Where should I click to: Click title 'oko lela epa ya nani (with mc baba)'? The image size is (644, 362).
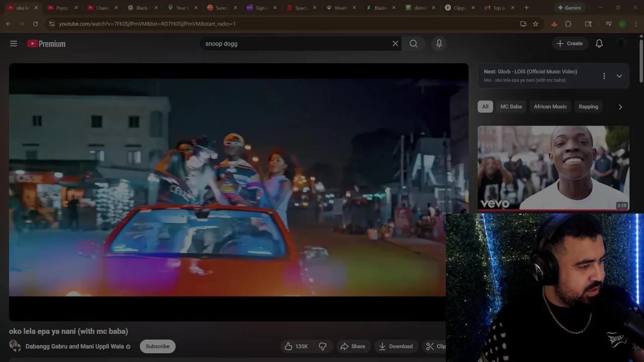(x=68, y=331)
